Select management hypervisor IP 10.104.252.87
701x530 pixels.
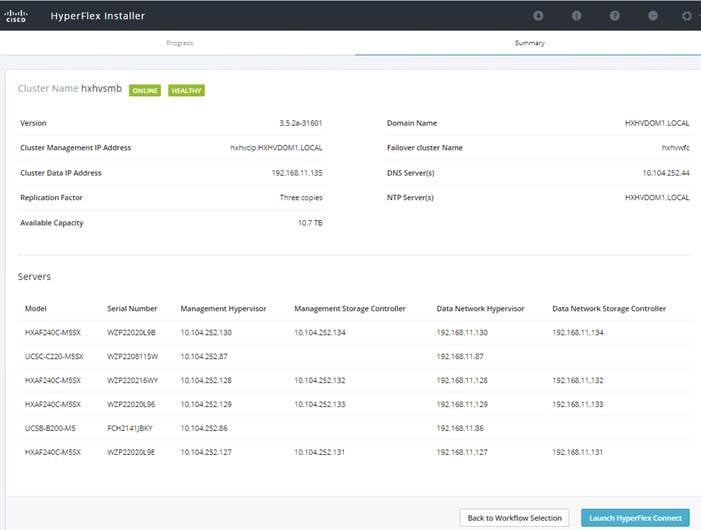point(204,357)
